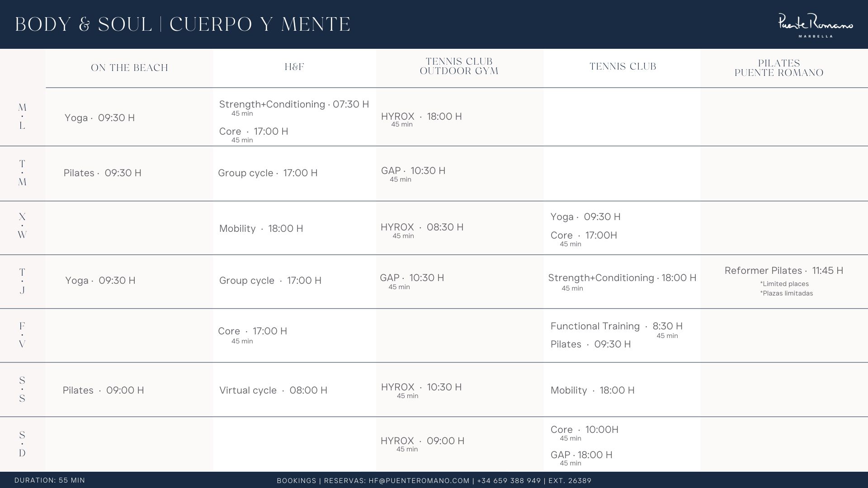Open the GAP 10:30 H Tuesday class
Screen dimensions: 868x488
pyautogui.click(x=413, y=171)
